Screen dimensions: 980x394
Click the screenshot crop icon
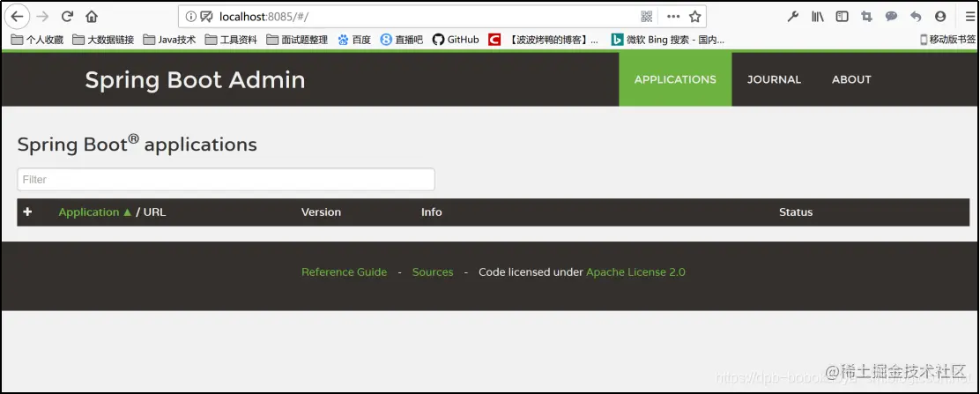(866, 16)
